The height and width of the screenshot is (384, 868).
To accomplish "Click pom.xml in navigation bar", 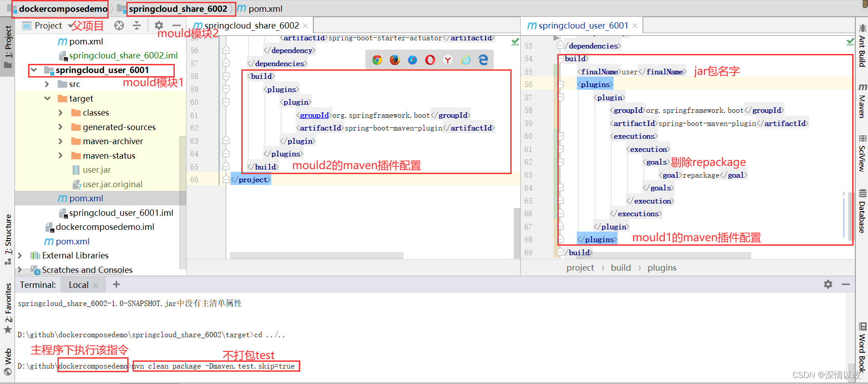I will [x=265, y=9].
